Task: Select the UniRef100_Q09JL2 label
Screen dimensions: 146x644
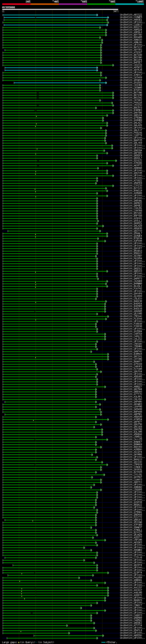Action: (x=131, y=221)
